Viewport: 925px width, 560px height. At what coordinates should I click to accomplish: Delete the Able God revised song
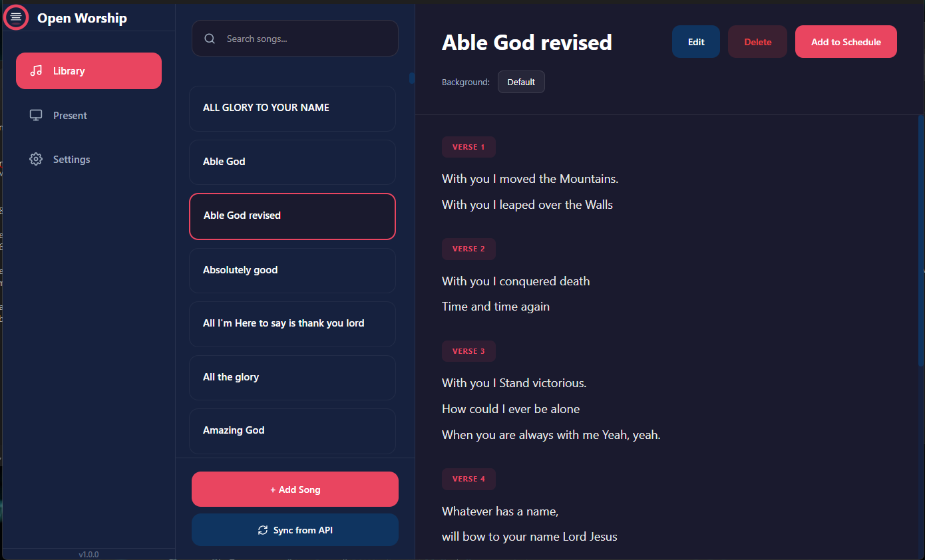(x=757, y=42)
